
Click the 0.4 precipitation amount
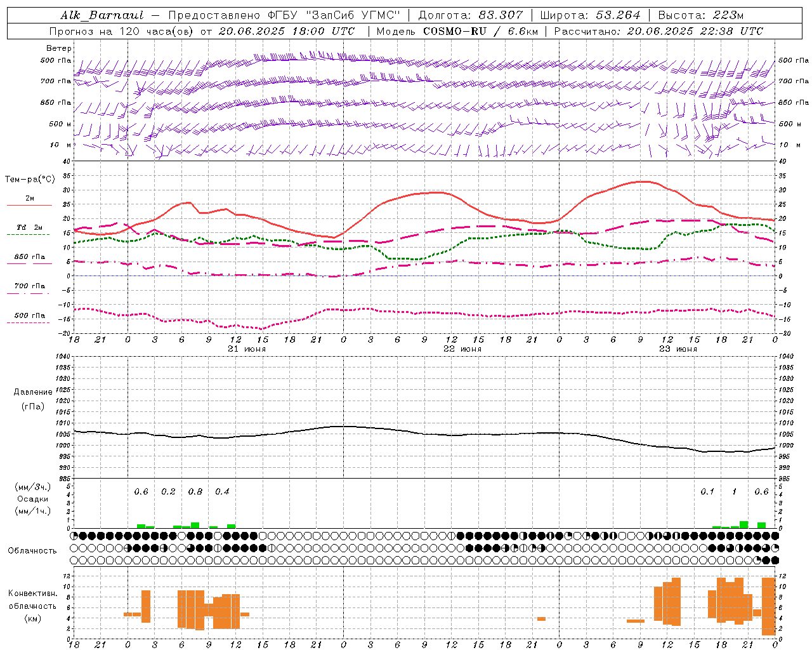222,492
